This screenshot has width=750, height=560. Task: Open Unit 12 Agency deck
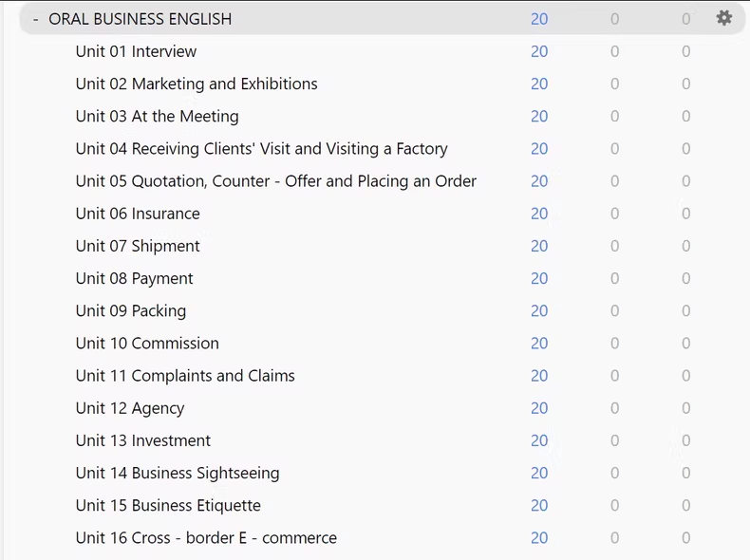[130, 408]
